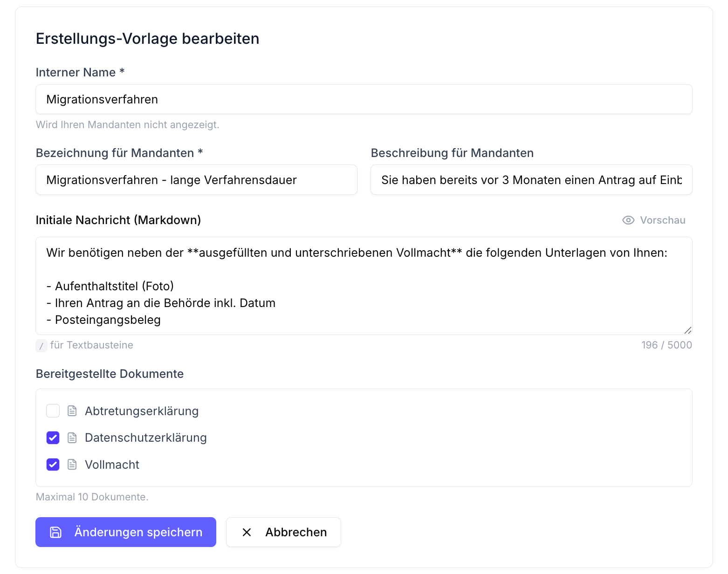Select the Abtretungserklärung document label
Viewport: 728px width, 574px height.
pyautogui.click(x=142, y=411)
